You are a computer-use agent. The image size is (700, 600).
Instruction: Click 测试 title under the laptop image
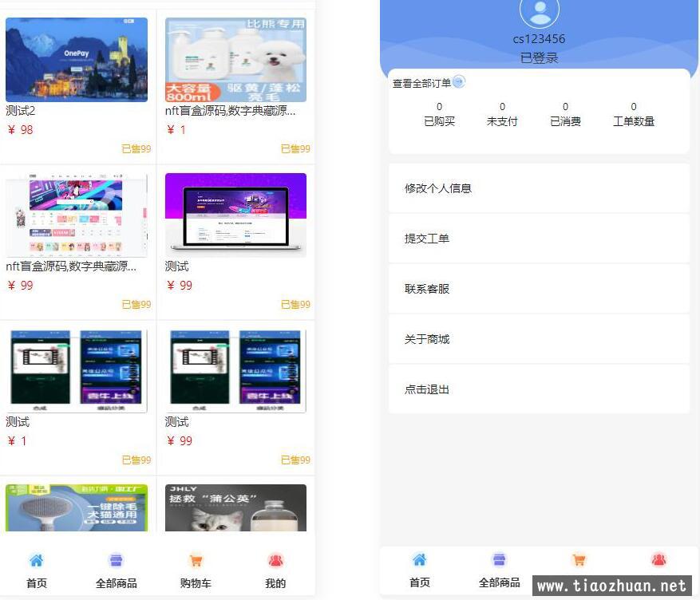pyautogui.click(x=176, y=266)
